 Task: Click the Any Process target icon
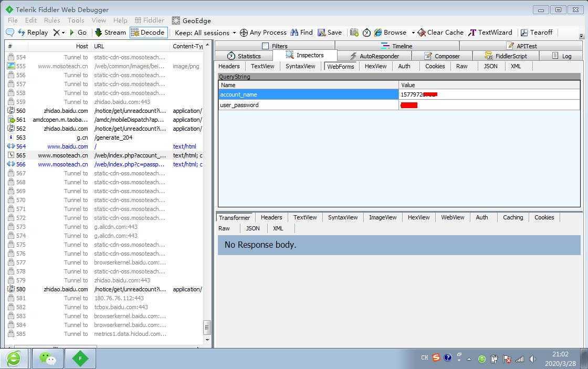coord(263,33)
